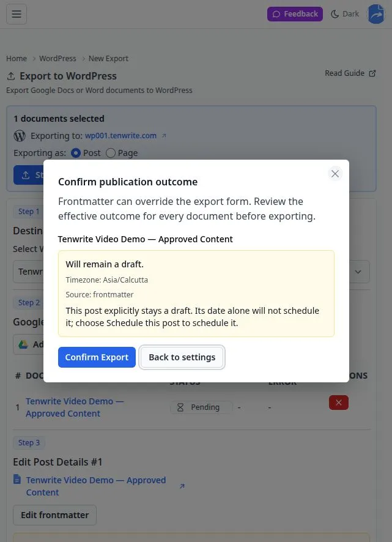Click 'Source: frontmatter' text
Screen dimensions: 392x542
point(99,294)
